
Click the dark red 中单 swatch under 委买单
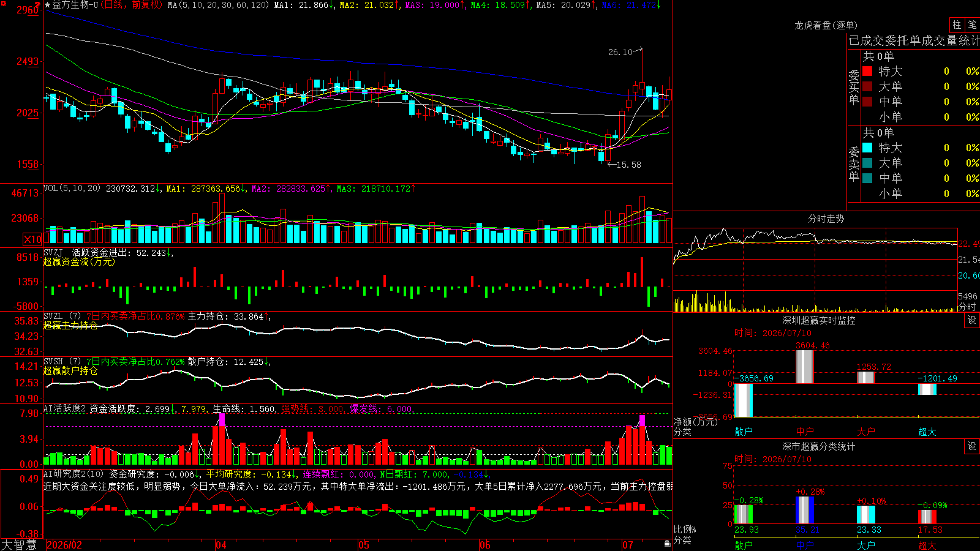[x=867, y=102]
